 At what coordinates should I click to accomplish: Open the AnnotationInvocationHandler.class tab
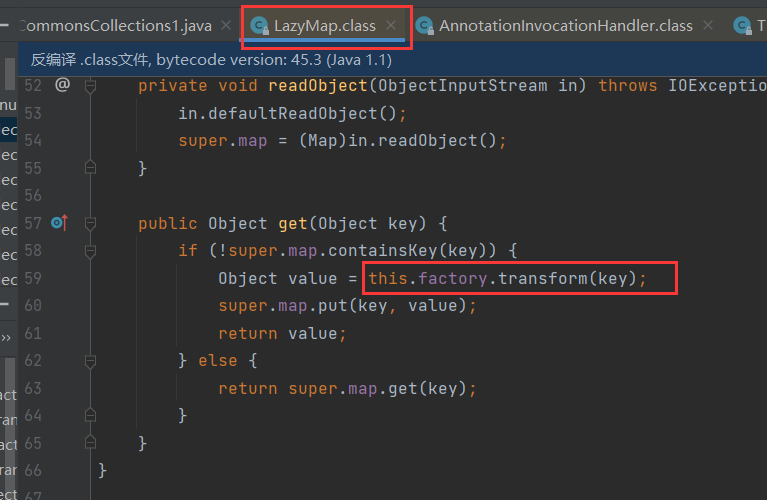coord(565,25)
